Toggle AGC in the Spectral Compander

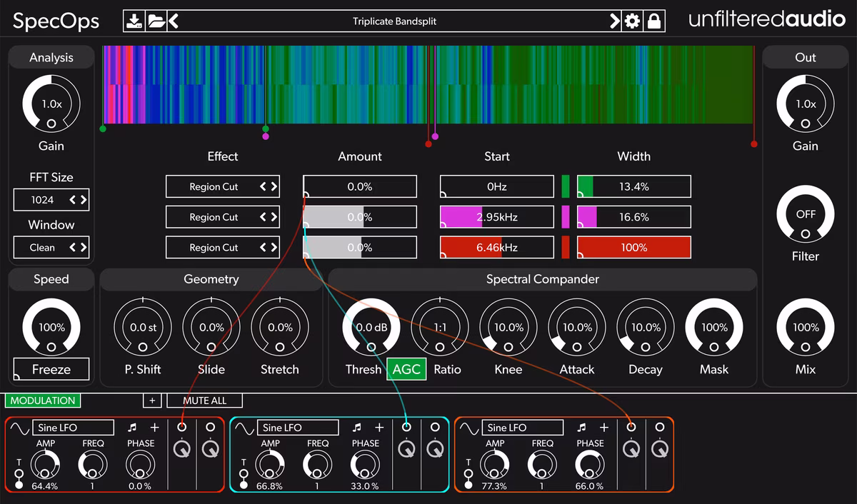coord(406,370)
